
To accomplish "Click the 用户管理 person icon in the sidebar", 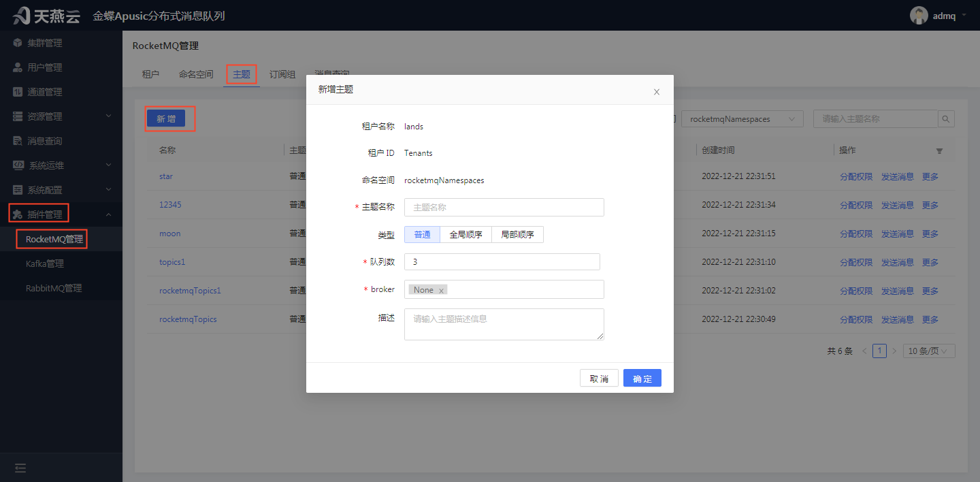I will pyautogui.click(x=18, y=67).
